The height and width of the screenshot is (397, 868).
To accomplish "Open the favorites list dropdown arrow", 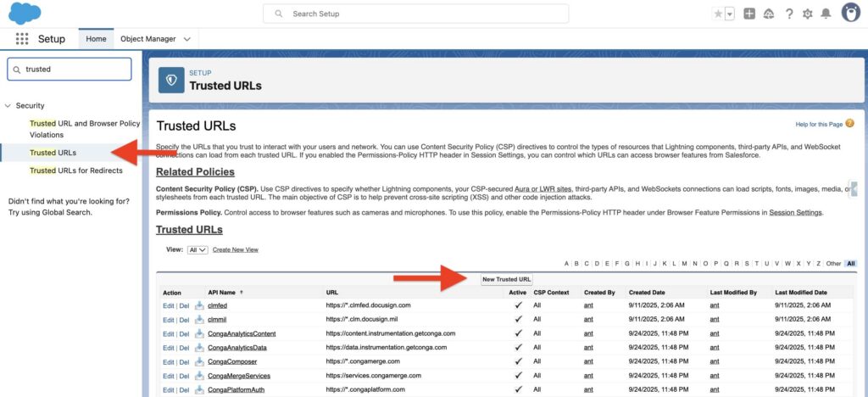I will pos(729,14).
